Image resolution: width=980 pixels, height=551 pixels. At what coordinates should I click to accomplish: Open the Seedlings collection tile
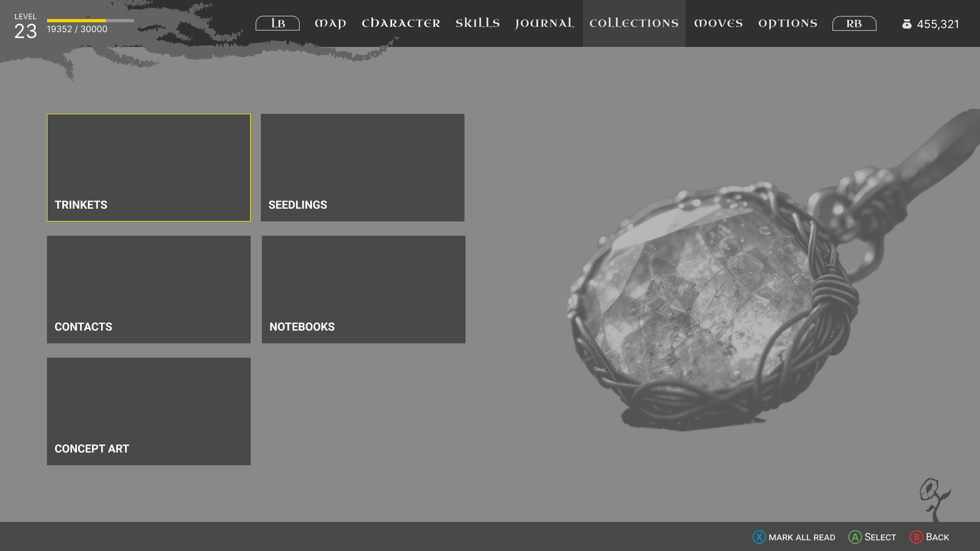point(362,167)
